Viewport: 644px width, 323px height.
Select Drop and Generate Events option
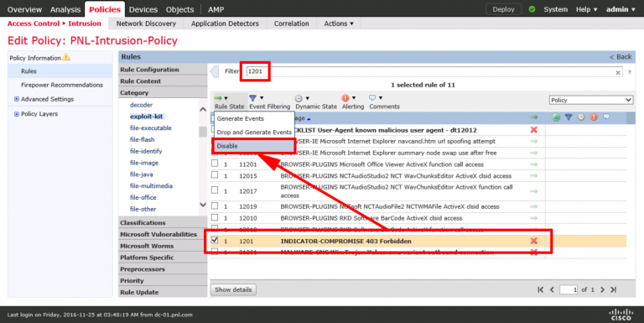click(254, 132)
